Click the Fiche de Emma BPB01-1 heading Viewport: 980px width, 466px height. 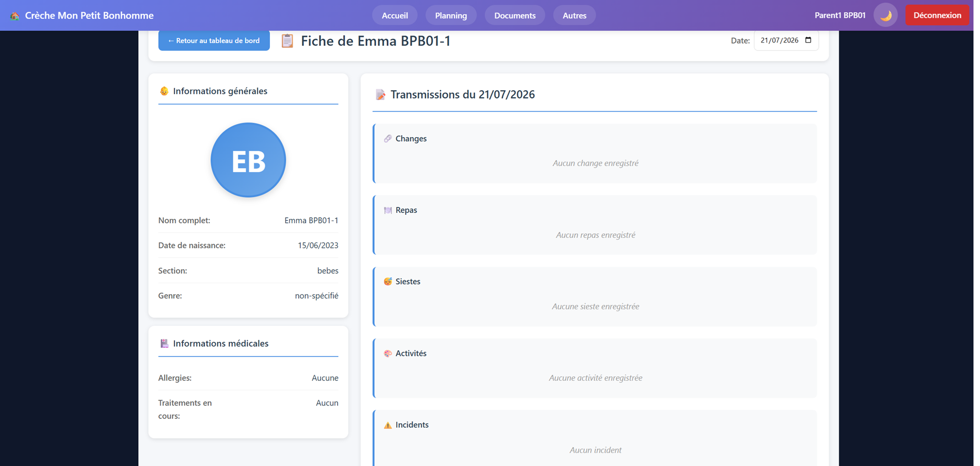376,41
